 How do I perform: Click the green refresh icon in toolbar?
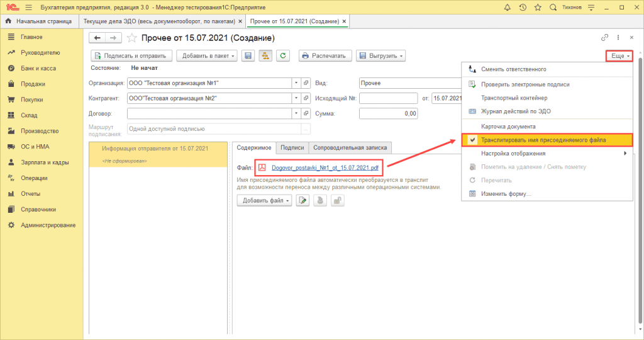point(283,55)
